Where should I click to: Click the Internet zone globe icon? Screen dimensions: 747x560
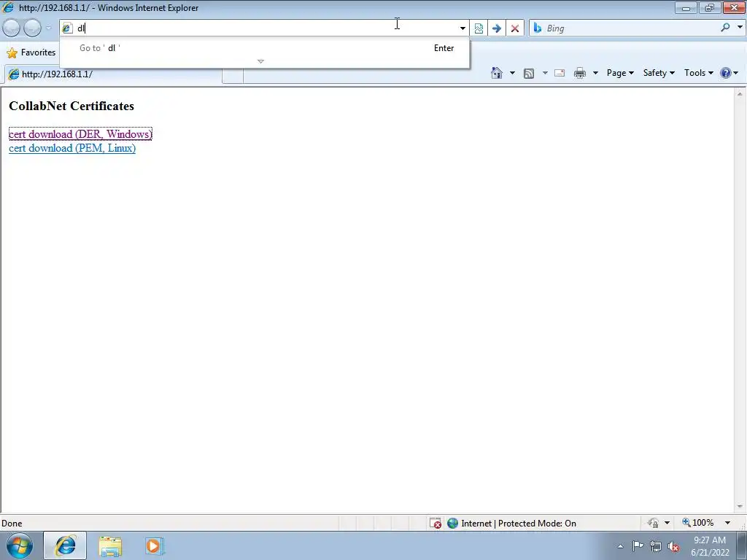[x=452, y=524]
